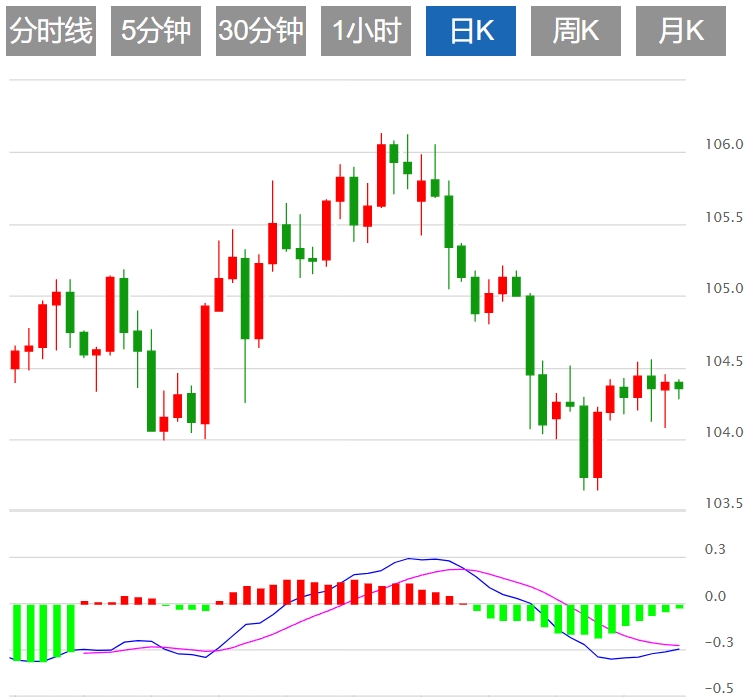Click the 0.3 MACD axis label
This screenshot has width=746, height=697.
(715, 550)
